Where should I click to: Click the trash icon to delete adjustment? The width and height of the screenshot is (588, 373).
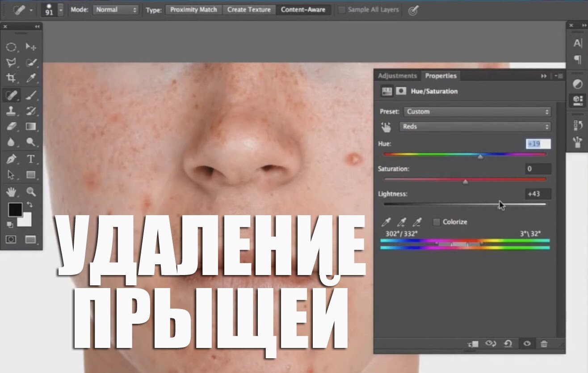(x=544, y=343)
